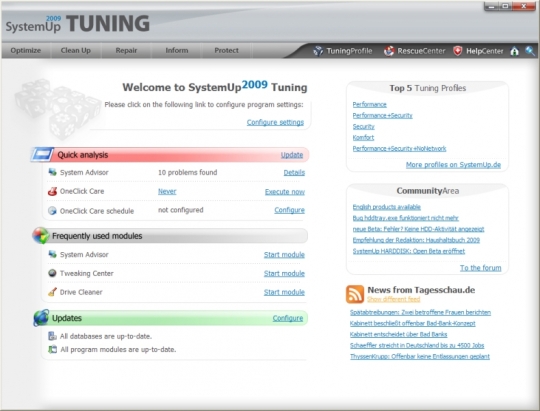Open the Clean Up menu
This screenshot has width=540, height=411.
click(76, 50)
